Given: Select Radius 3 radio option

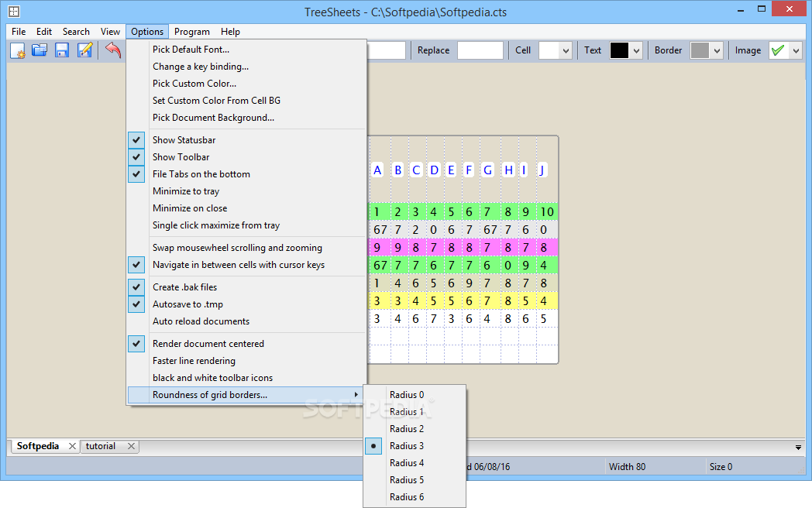Looking at the screenshot, I should (415, 446).
